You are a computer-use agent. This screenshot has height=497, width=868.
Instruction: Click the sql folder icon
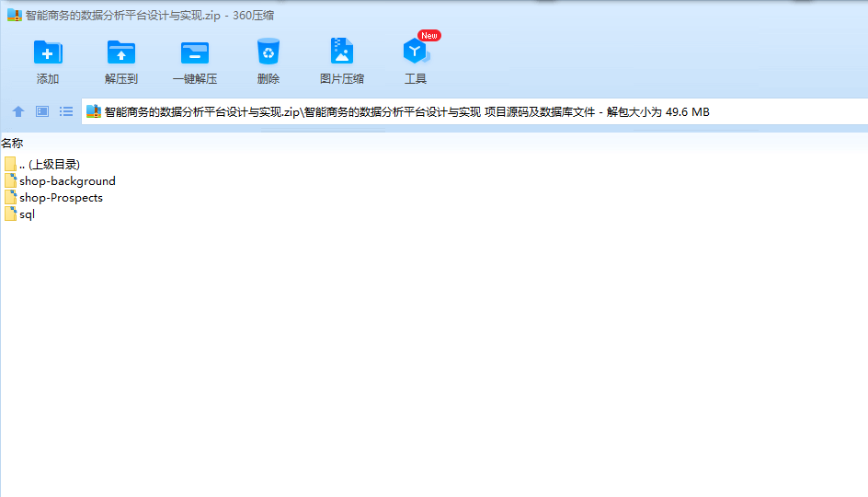click(x=10, y=214)
